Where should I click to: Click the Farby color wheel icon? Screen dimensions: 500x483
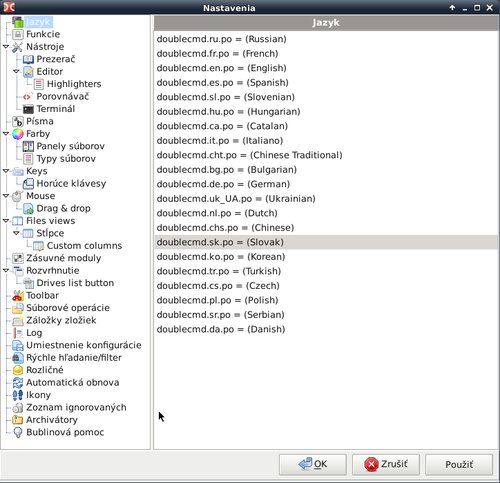pos(18,134)
